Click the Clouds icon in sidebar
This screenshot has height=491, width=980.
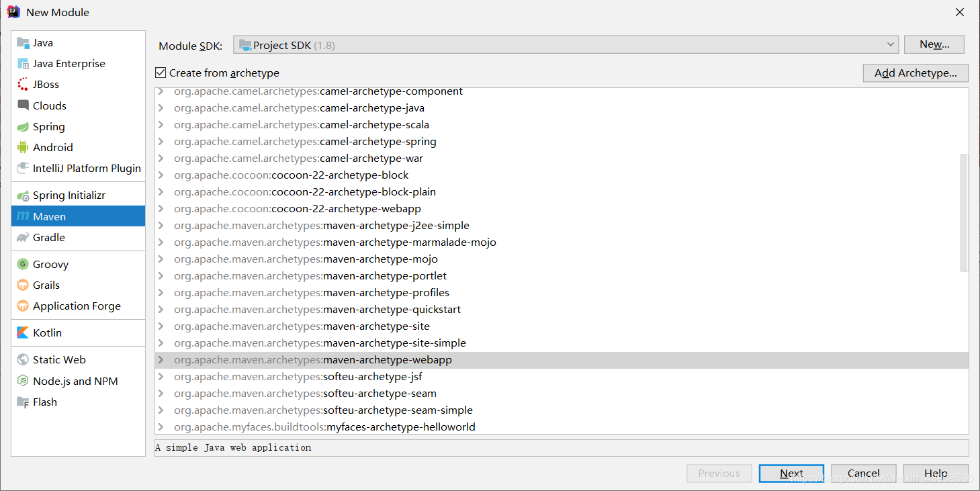[x=23, y=105]
